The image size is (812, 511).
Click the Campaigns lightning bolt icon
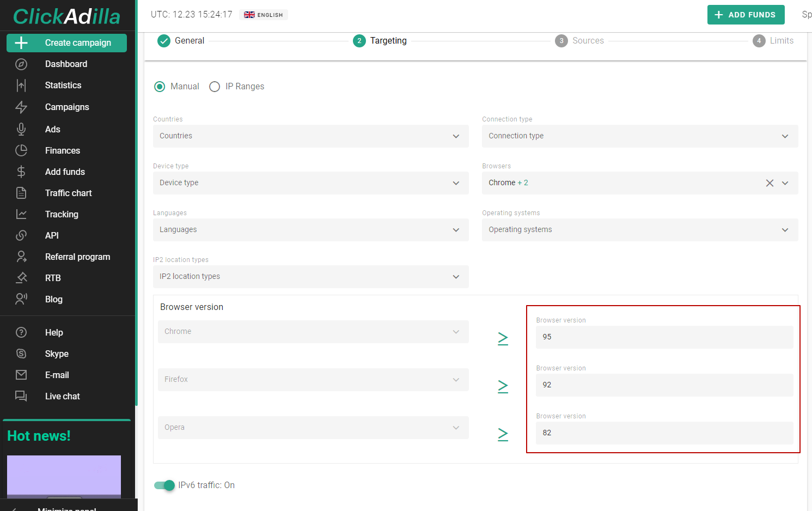[x=21, y=107]
